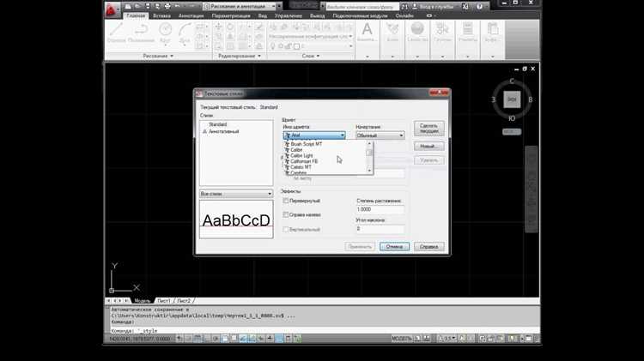The width and height of the screenshot is (644, 361).
Task: Open the Имя шрифта font name dropdown showing Arial
Action: 314,135
